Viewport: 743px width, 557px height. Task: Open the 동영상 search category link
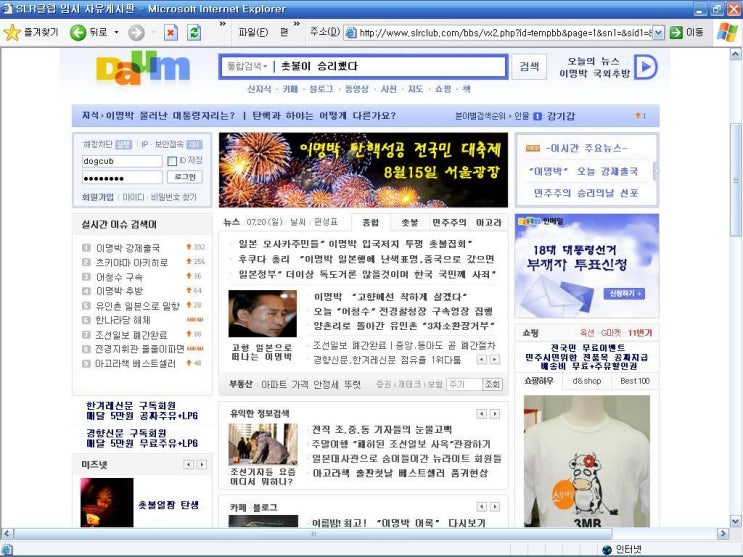356,89
